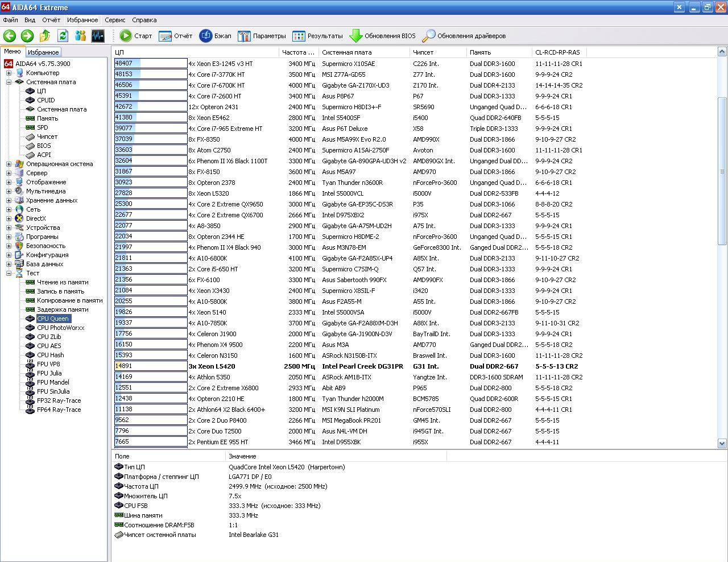The height and width of the screenshot is (562, 728).
Task: Select the FPU Julia test
Action: tap(49, 373)
